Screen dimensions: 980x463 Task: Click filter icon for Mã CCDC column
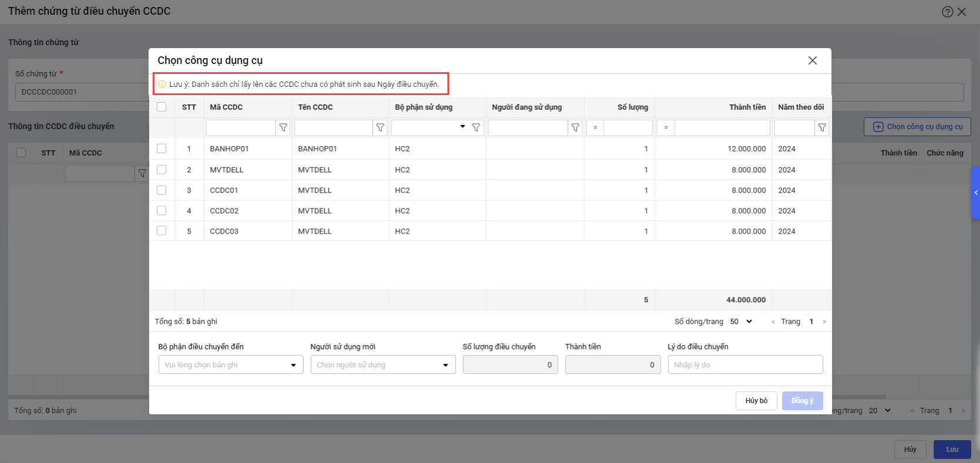[x=283, y=128]
